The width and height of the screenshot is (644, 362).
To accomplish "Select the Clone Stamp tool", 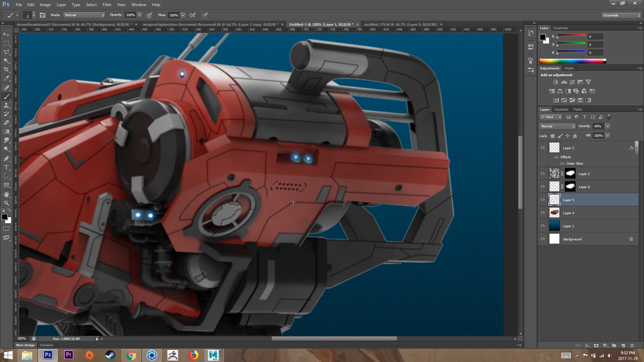I will pos(6,105).
